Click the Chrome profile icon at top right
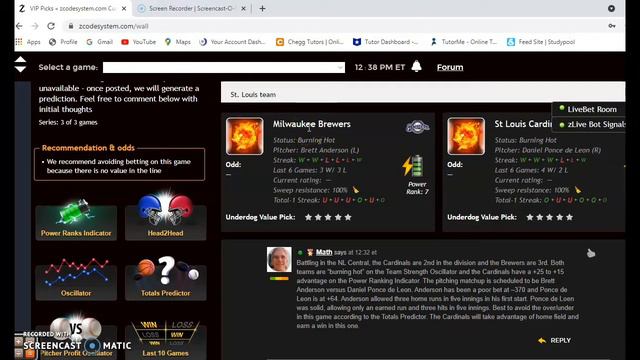Image resolution: width=640 pixels, height=360 pixels. pyautogui.click(x=611, y=8)
